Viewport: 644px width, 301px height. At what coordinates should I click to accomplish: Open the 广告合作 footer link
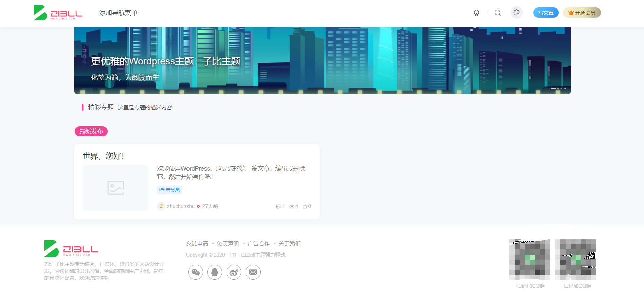pyautogui.click(x=259, y=244)
